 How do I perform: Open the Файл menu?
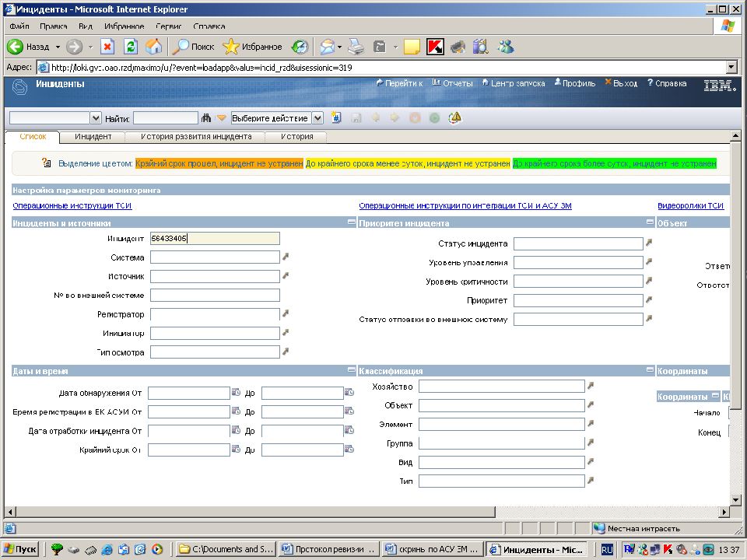(x=19, y=26)
